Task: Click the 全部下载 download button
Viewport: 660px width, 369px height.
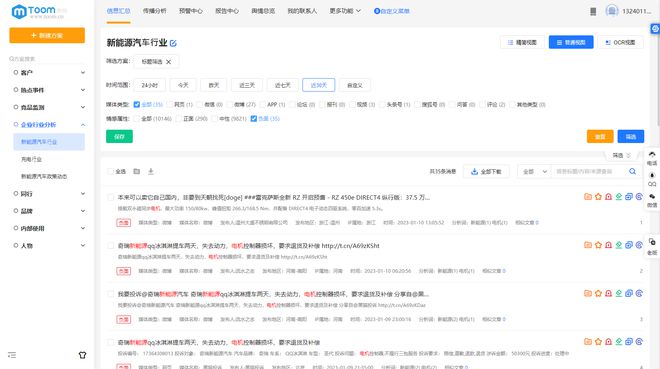Action: 486,172
